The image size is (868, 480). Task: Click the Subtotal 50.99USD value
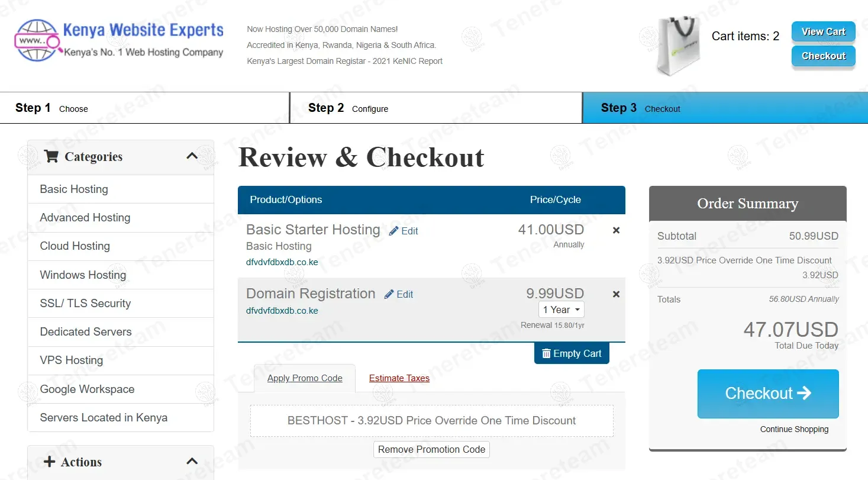tap(814, 236)
